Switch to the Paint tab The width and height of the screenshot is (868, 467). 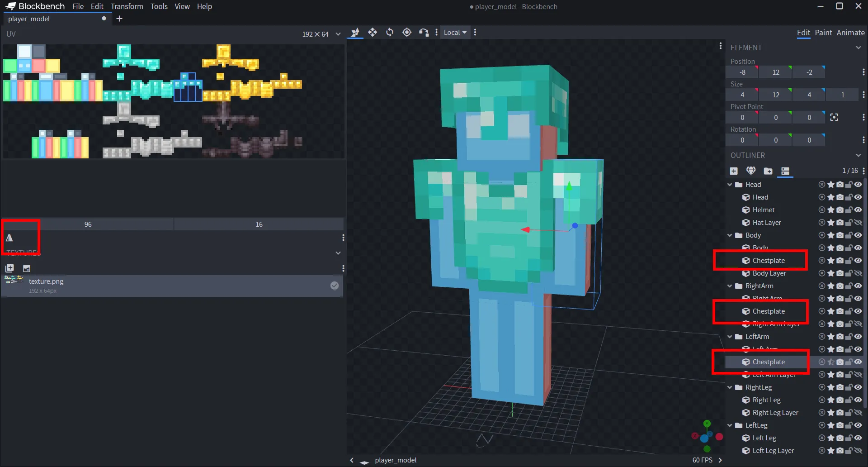(x=824, y=33)
